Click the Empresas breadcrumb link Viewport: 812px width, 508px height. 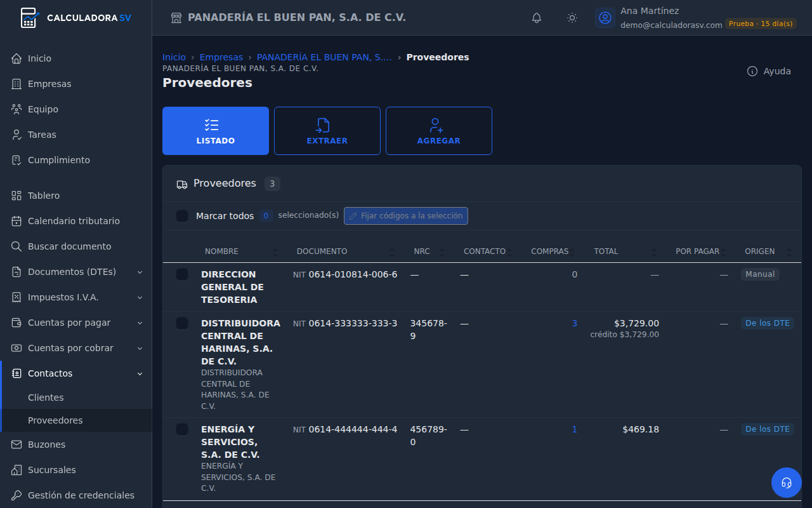[x=221, y=57]
